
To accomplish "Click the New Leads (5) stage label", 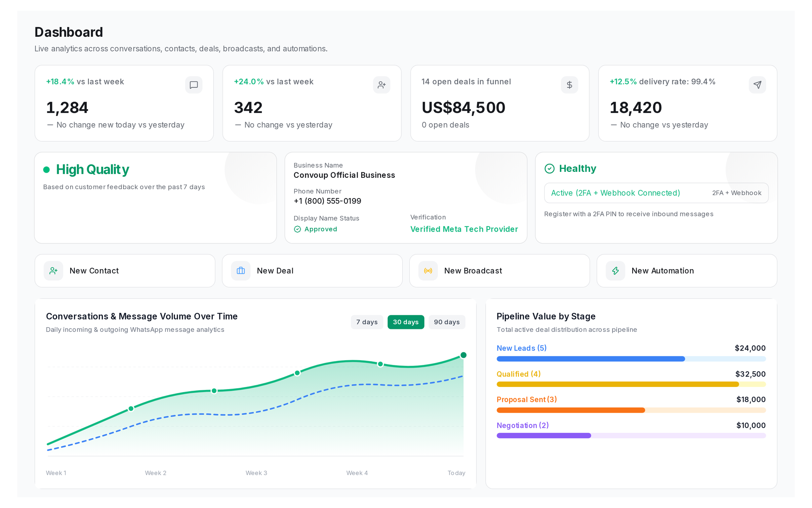I will pyautogui.click(x=521, y=348).
